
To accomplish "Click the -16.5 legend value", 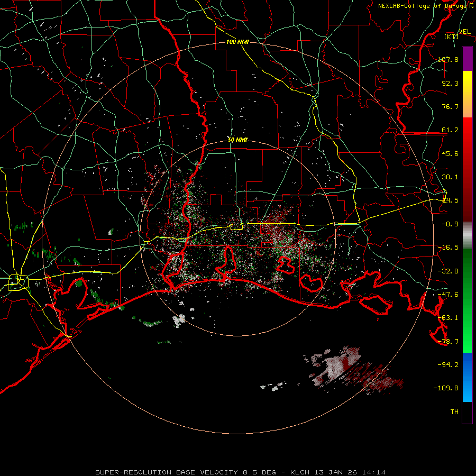I will tap(448, 248).
